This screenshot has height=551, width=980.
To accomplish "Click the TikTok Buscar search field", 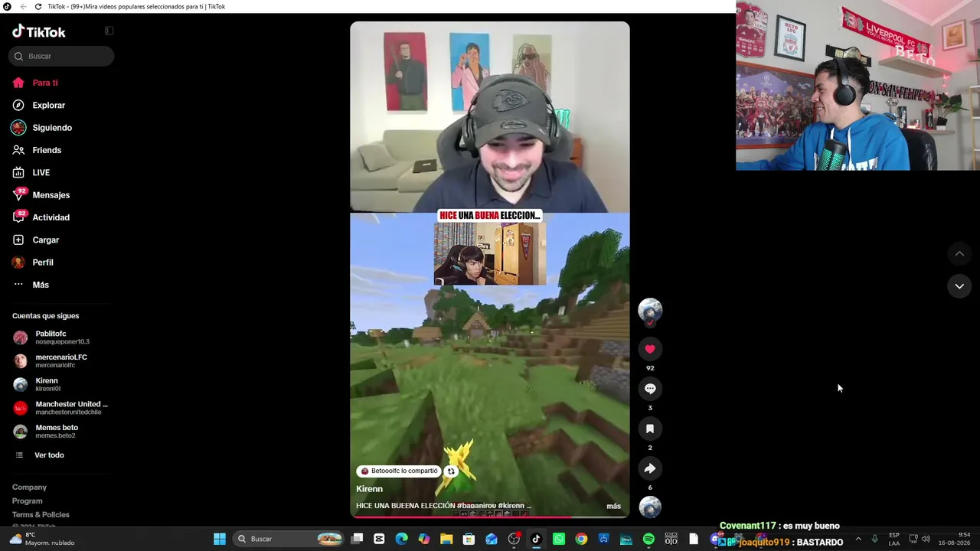I will (61, 56).
